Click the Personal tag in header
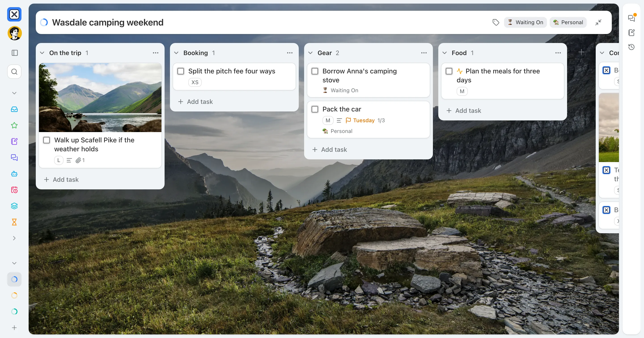The height and width of the screenshot is (338, 644). pos(568,22)
